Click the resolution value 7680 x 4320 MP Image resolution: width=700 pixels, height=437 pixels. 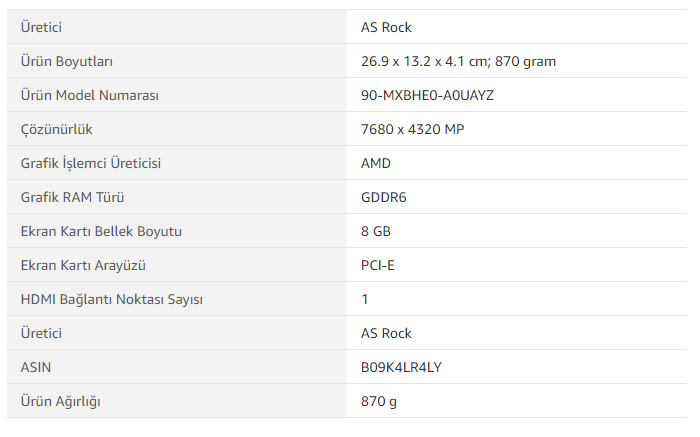pyautogui.click(x=412, y=129)
